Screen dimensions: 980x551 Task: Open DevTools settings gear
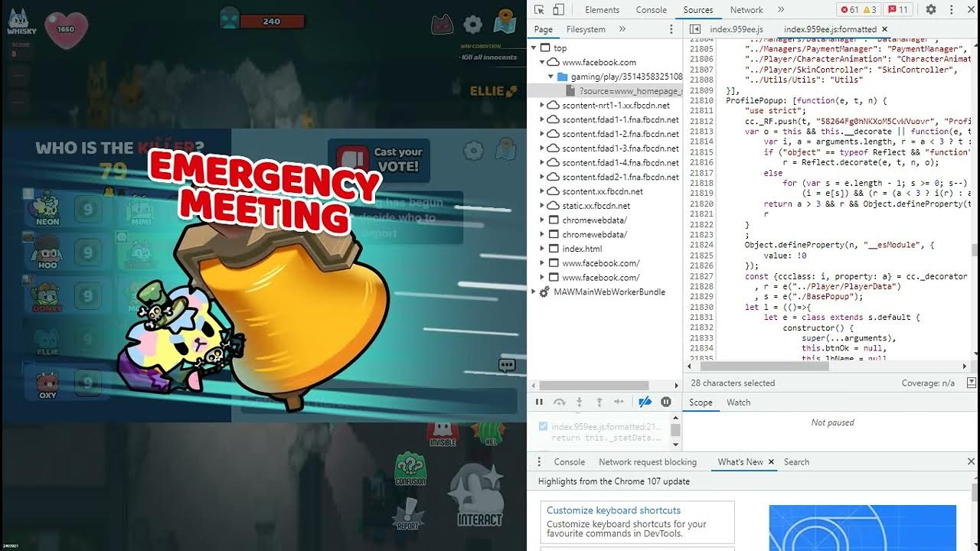[931, 10]
